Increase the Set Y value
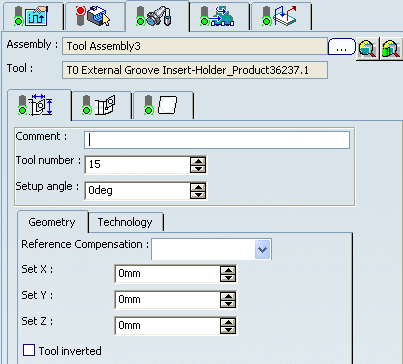 click(228, 296)
